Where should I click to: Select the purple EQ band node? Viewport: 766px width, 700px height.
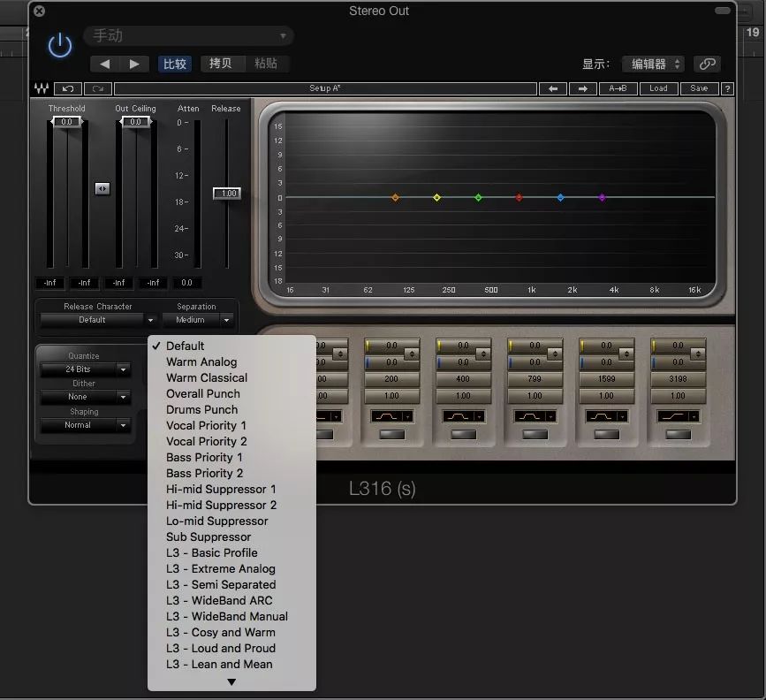[x=603, y=197]
